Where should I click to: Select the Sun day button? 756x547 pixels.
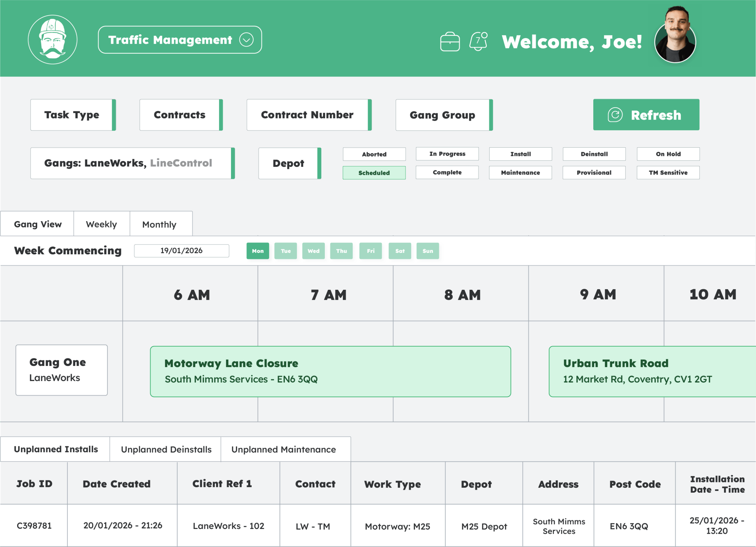click(x=428, y=251)
